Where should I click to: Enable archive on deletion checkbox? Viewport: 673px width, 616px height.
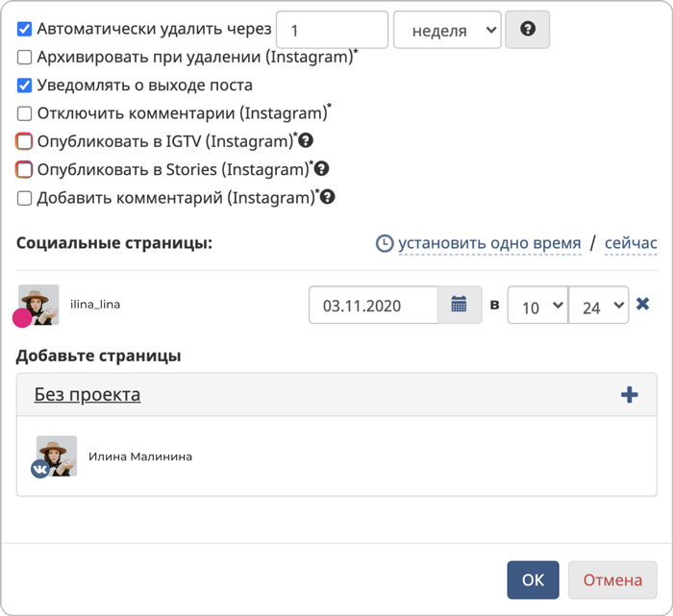coord(25,57)
